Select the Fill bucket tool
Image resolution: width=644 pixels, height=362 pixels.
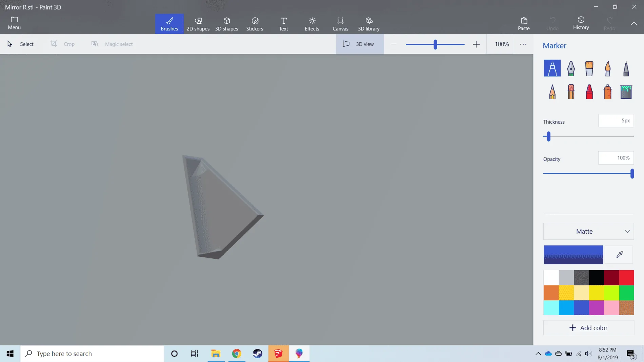[x=626, y=92]
